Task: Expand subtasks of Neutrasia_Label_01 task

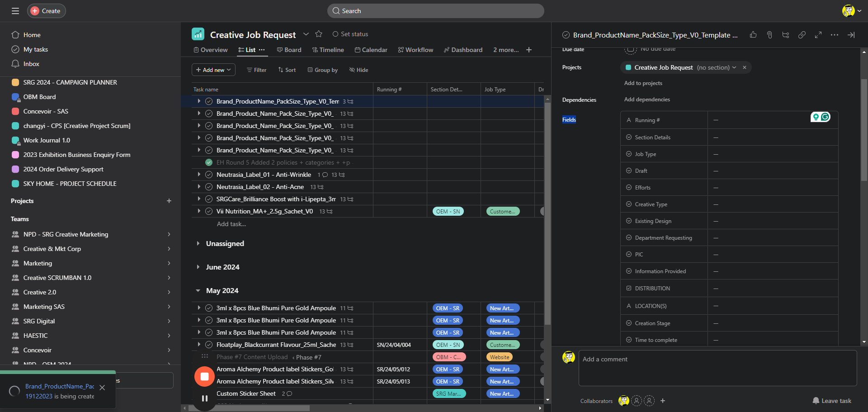Action: 199,174
